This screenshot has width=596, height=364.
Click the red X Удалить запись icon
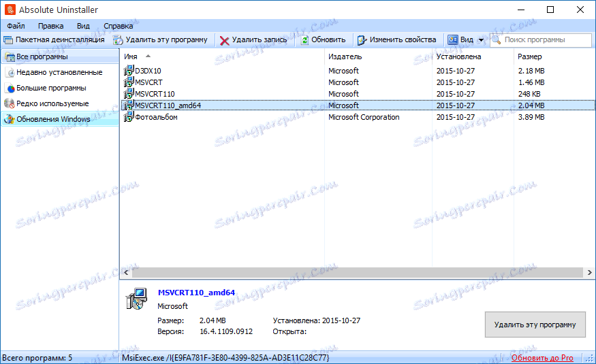point(225,40)
